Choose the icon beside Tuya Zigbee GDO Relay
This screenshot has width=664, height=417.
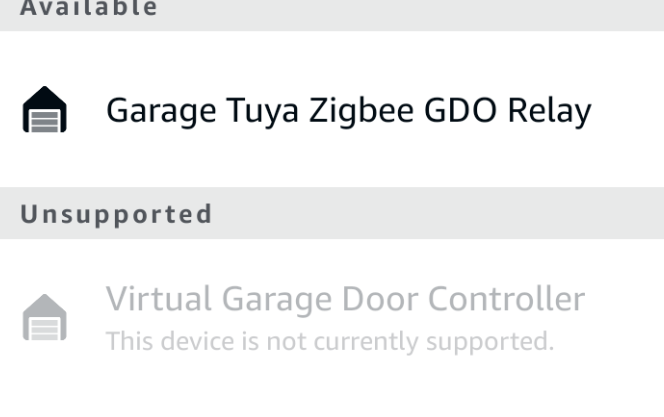pos(44,109)
